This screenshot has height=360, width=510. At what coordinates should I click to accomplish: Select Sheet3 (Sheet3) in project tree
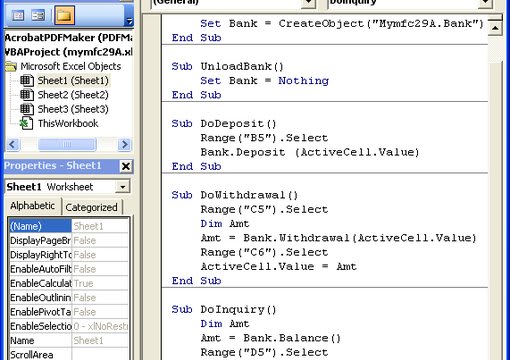click(x=73, y=109)
